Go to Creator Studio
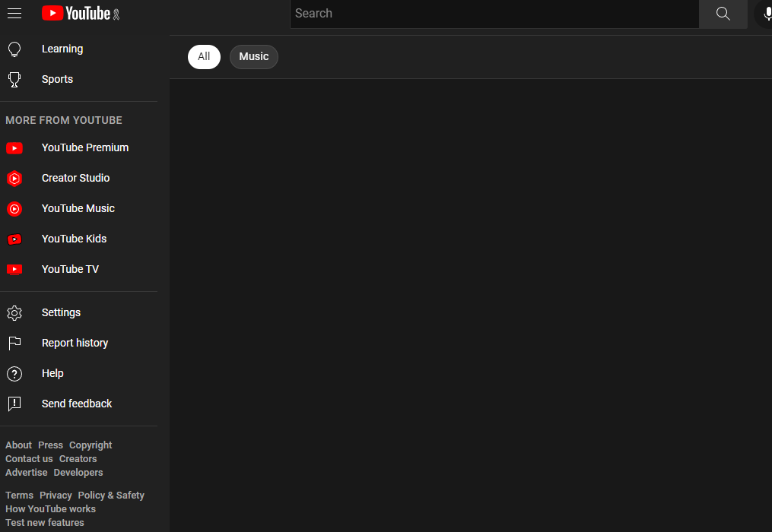Image resolution: width=772 pixels, height=532 pixels. point(76,178)
